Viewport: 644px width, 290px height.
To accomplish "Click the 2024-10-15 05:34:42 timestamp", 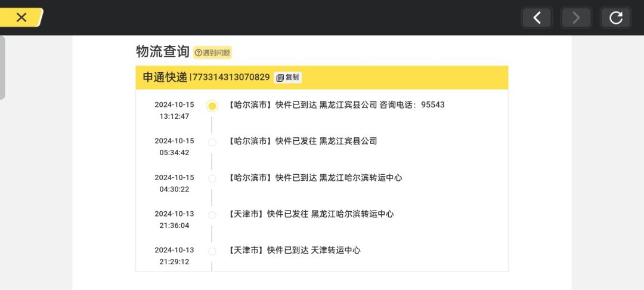I will (174, 147).
